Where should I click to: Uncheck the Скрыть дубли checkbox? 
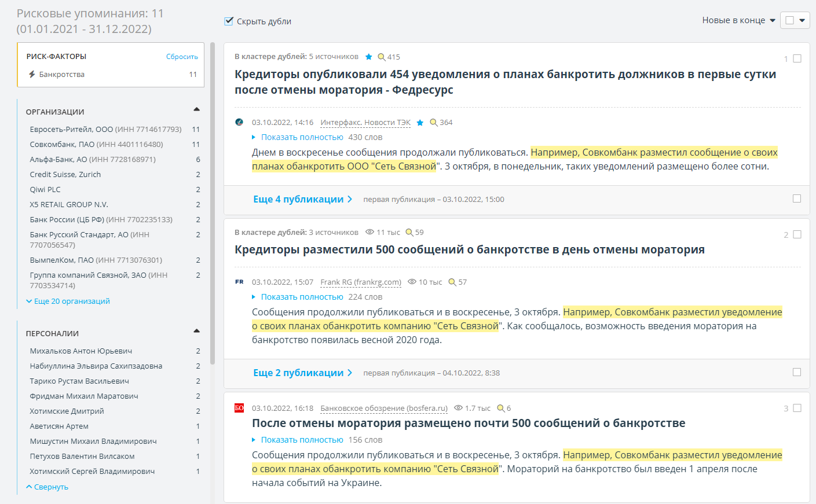click(x=229, y=21)
